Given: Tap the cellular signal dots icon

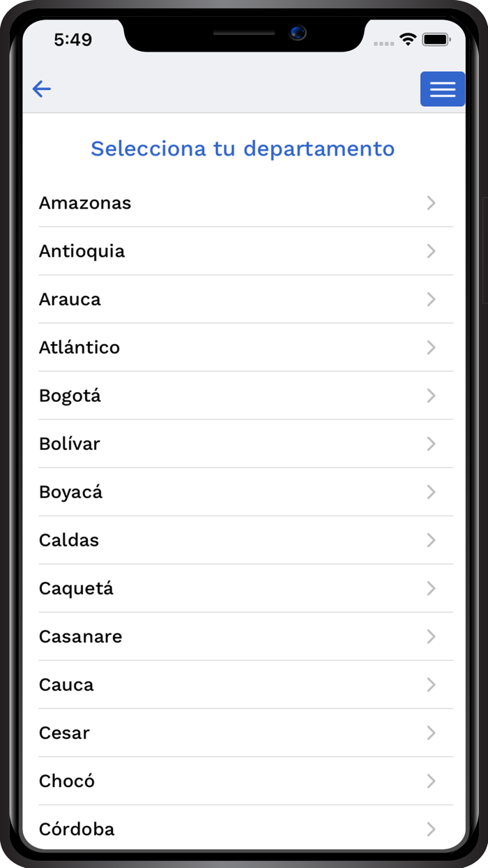Looking at the screenshot, I should click(x=383, y=42).
